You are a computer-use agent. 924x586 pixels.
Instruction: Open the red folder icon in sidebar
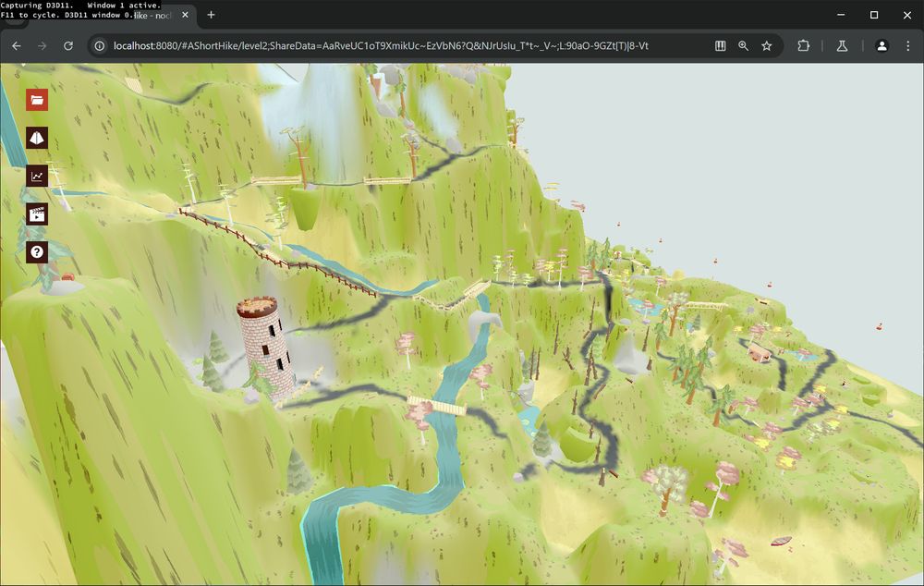pos(37,100)
